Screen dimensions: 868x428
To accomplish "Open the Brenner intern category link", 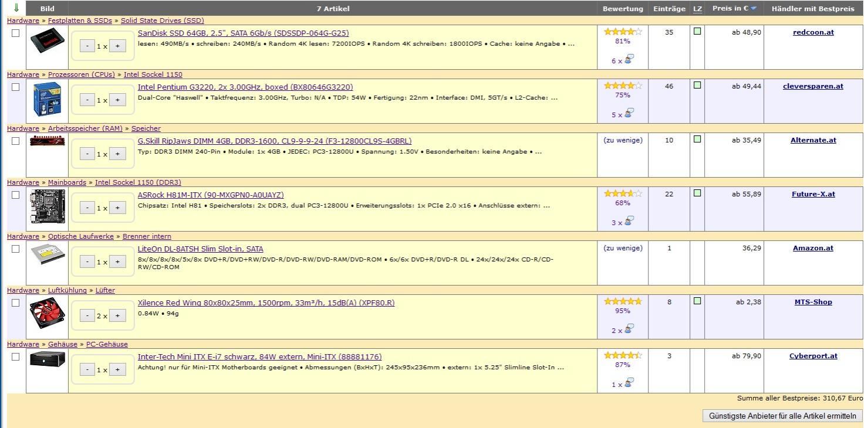I will [147, 236].
